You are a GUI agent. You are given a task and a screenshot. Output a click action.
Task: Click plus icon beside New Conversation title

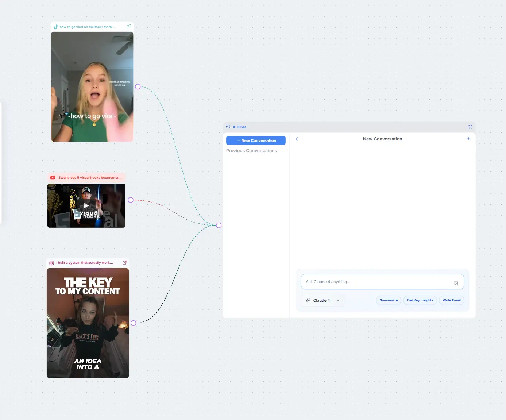tap(468, 139)
